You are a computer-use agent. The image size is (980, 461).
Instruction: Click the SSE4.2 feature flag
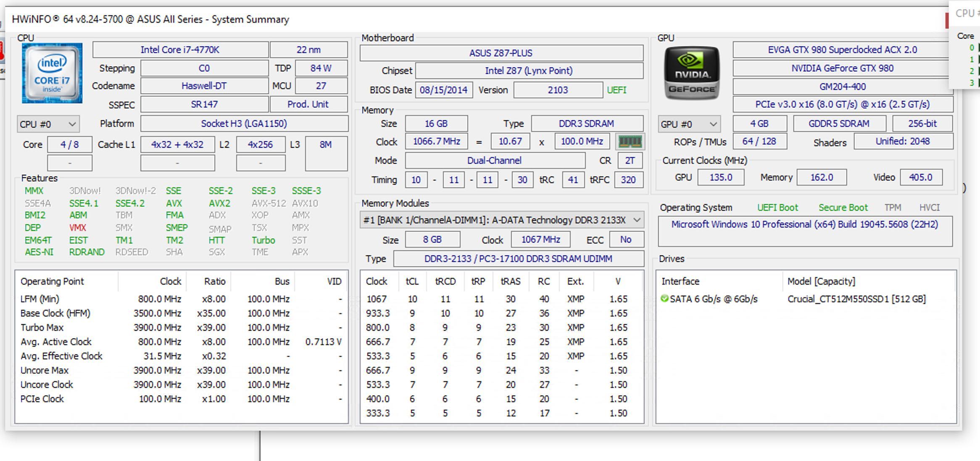point(130,203)
